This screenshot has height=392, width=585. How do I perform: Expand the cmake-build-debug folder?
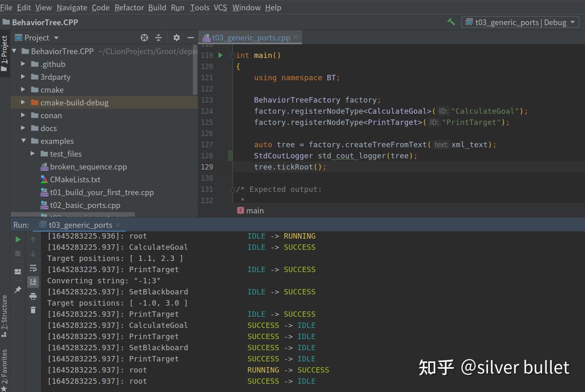click(x=23, y=102)
